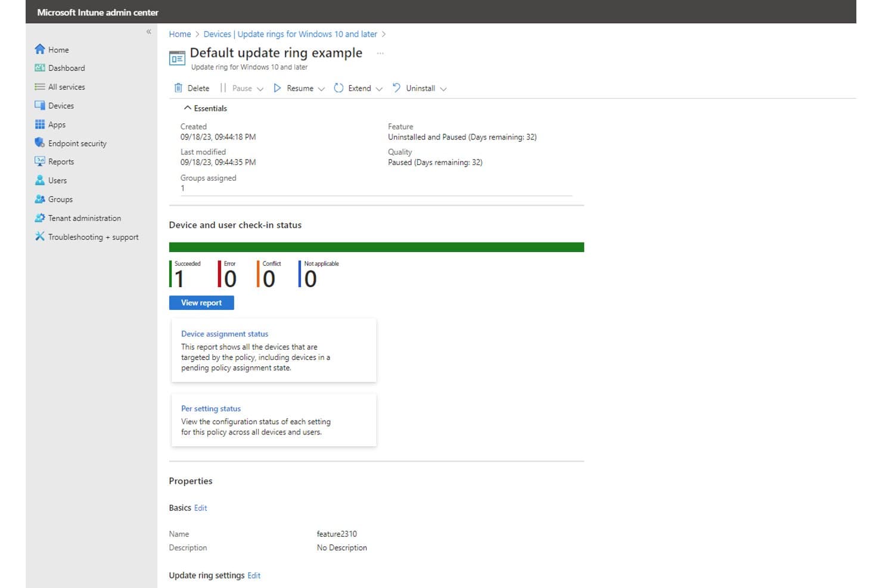Open the Dashboard icon in sidebar
The image size is (882, 588).
pyautogui.click(x=40, y=68)
